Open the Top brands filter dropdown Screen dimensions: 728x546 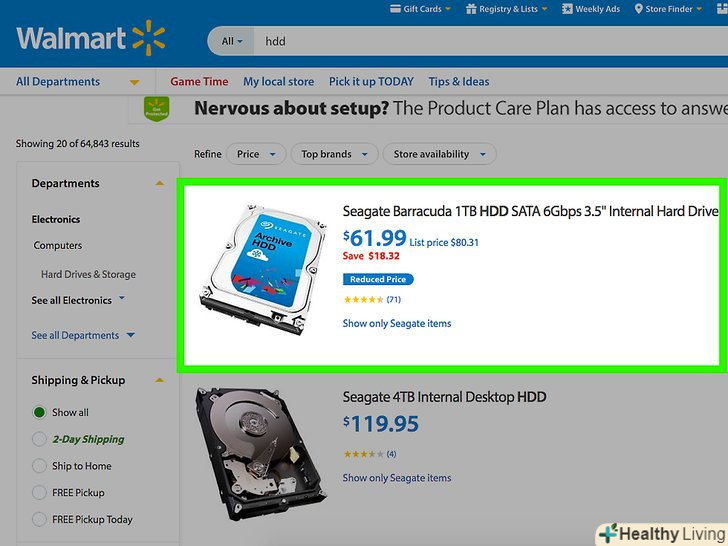(334, 154)
